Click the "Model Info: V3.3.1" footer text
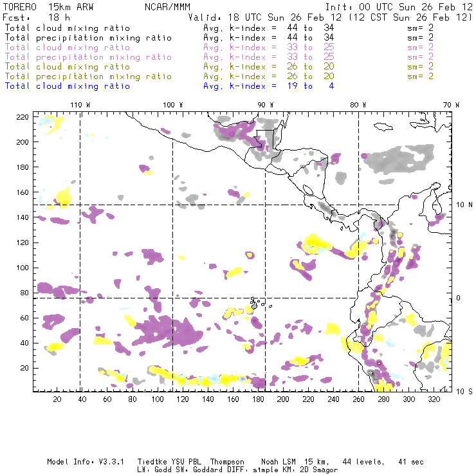This screenshot has width=476, height=476. tap(86, 462)
